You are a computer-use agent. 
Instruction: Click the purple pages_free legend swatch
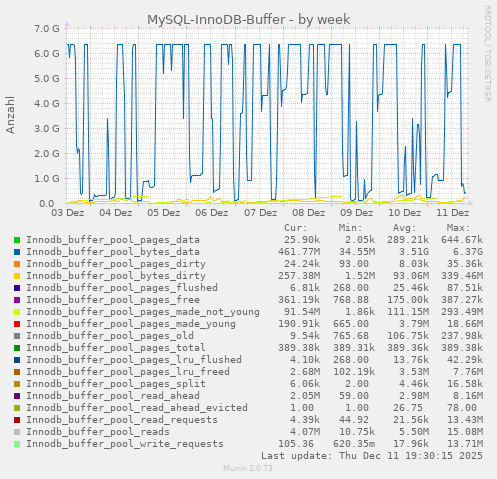[x=17, y=300]
